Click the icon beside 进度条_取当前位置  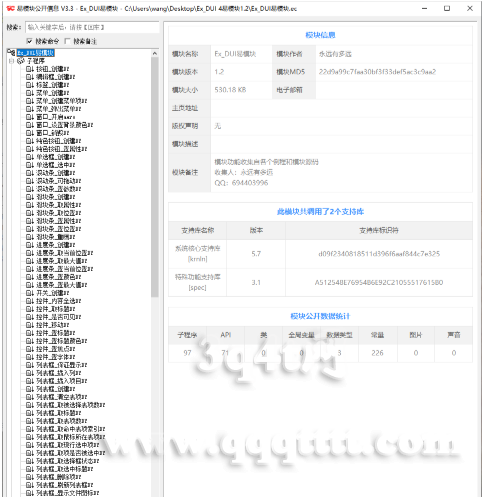(30, 253)
